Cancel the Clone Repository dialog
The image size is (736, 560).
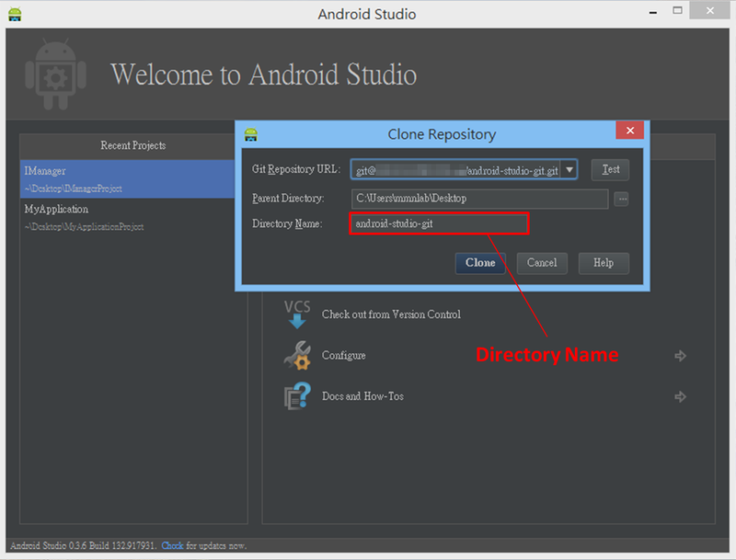pyautogui.click(x=542, y=263)
